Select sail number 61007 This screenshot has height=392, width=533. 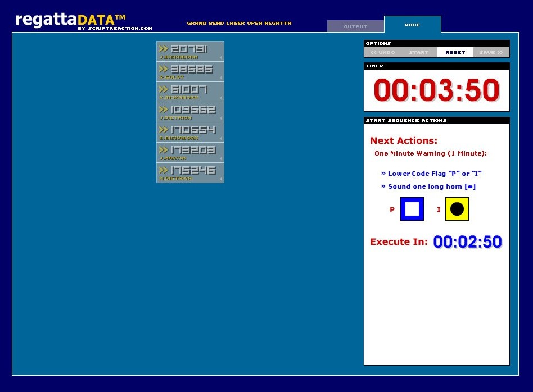coord(189,89)
